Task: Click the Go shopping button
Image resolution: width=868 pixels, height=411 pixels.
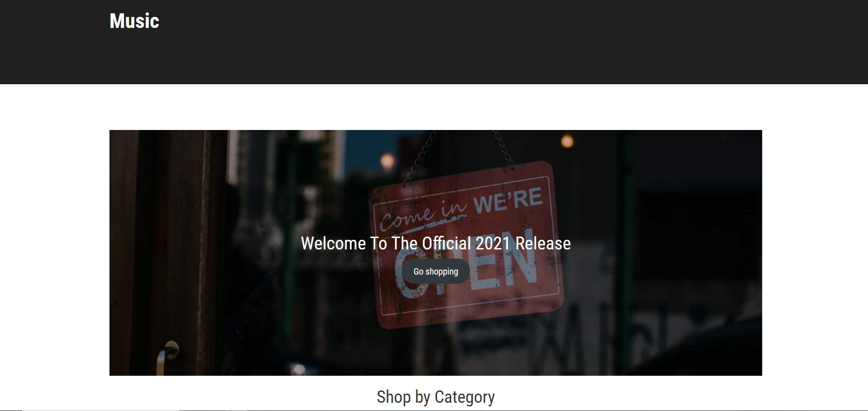Action: click(x=436, y=271)
